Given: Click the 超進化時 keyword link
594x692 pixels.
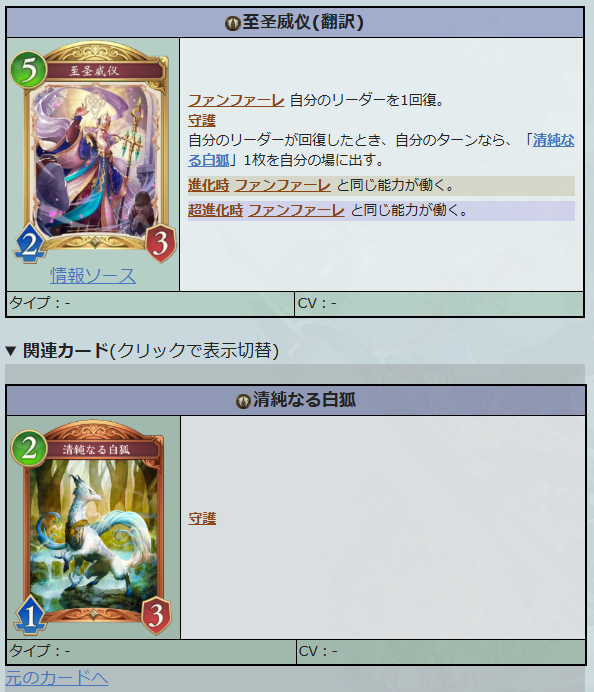Looking at the screenshot, I should tap(215, 210).
